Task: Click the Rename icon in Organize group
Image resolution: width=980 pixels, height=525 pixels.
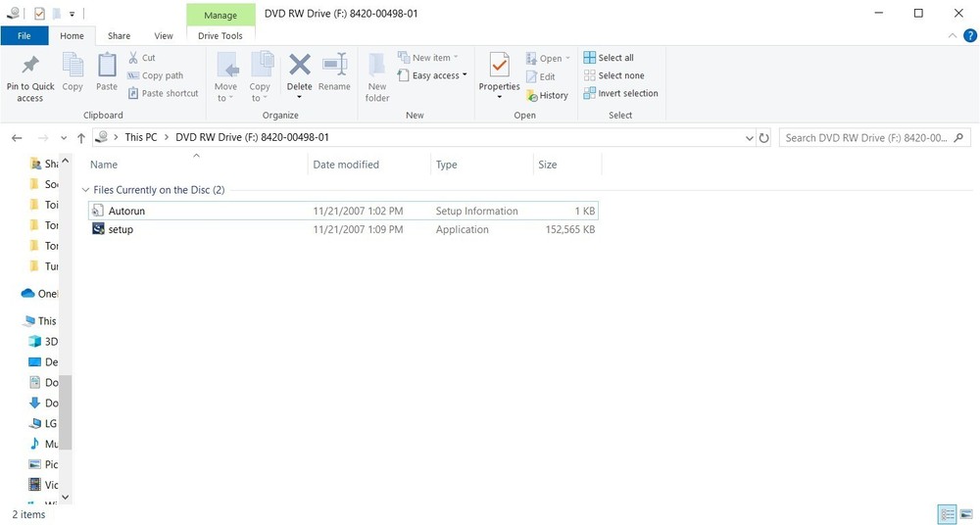Action: click(334, 68)
